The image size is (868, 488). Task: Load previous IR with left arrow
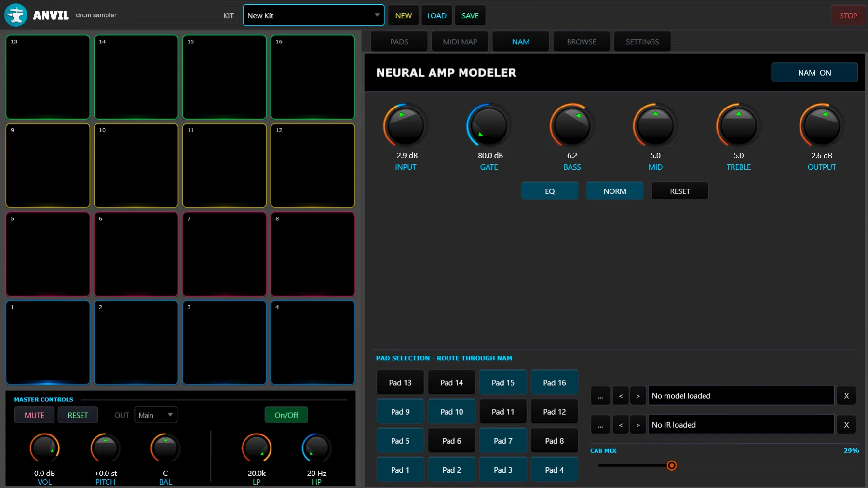pos(621,425)
